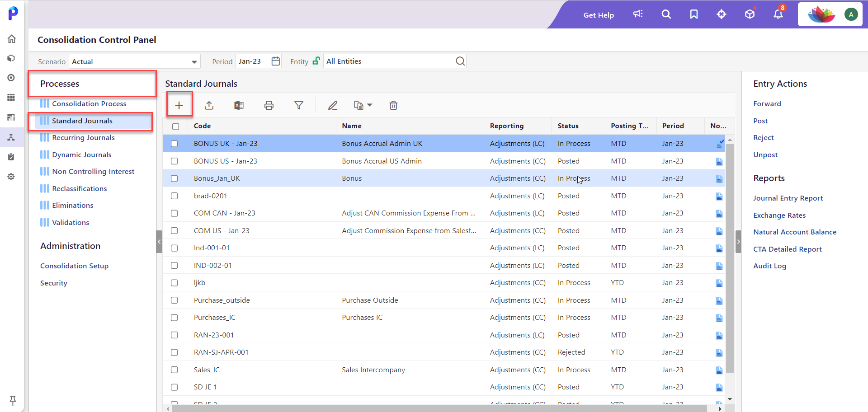Image resolution: width=868 pixels, height=412 pixels.
Task: Open calendar picker for Period
Action: tap(276, 61)
